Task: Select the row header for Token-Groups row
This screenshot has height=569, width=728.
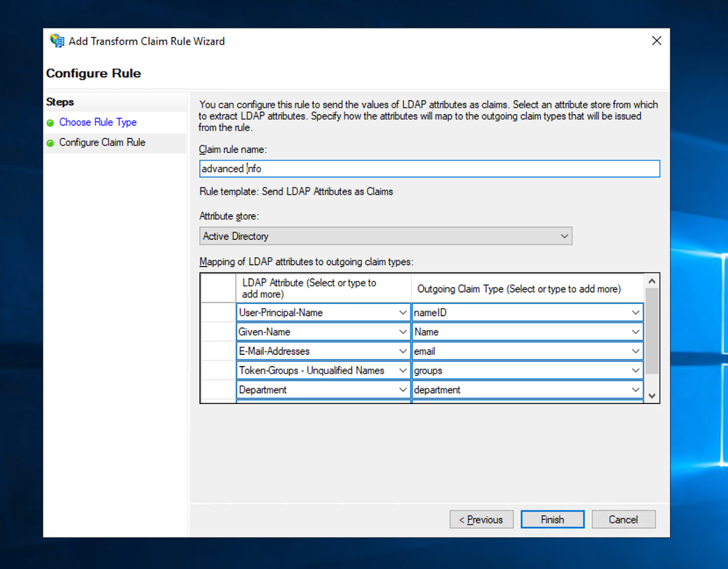Action: [218, 371]
